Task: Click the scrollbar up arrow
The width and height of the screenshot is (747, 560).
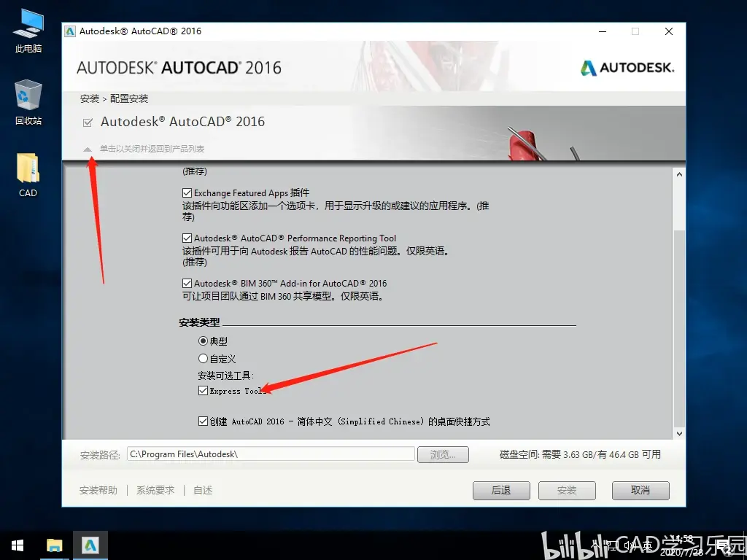Action: [679, 175]
